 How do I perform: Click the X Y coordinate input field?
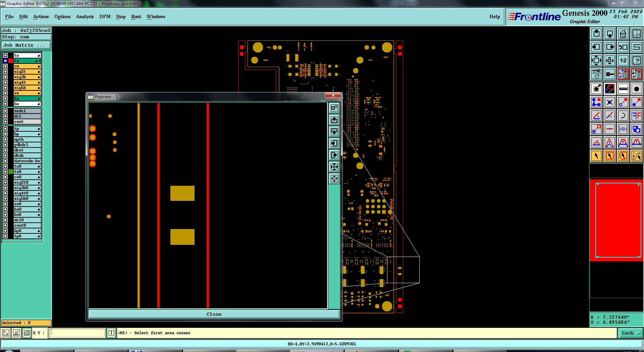77,333
